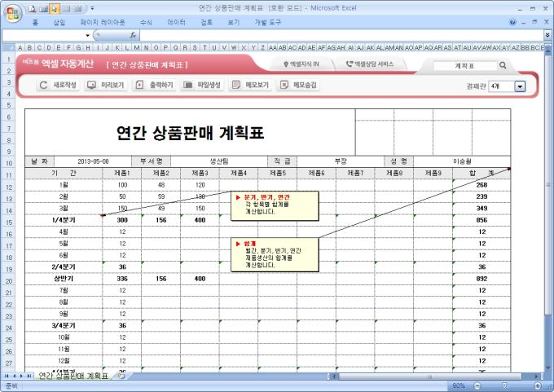Click the 새로작성 button
Screen dimensions: 554x392
click(x=58, y=86)
